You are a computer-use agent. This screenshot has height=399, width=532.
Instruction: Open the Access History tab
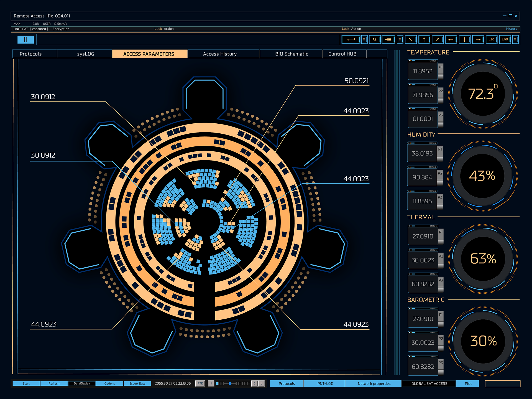[x=220, y=54]
